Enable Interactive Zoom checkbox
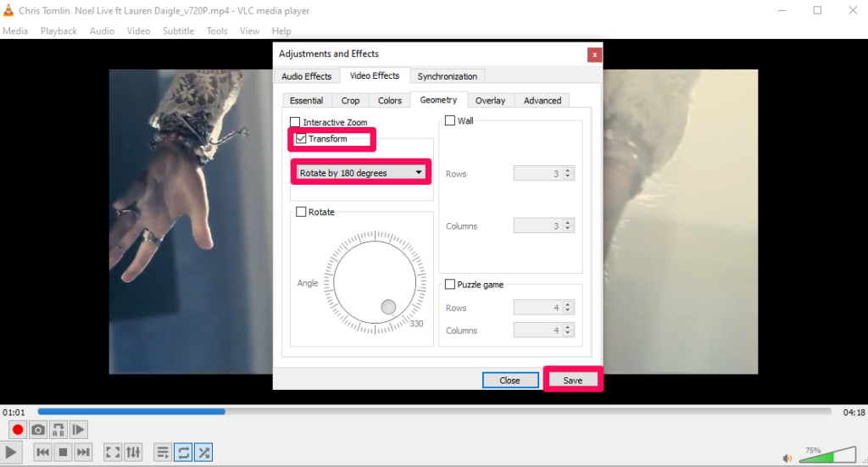 [295, 122]
